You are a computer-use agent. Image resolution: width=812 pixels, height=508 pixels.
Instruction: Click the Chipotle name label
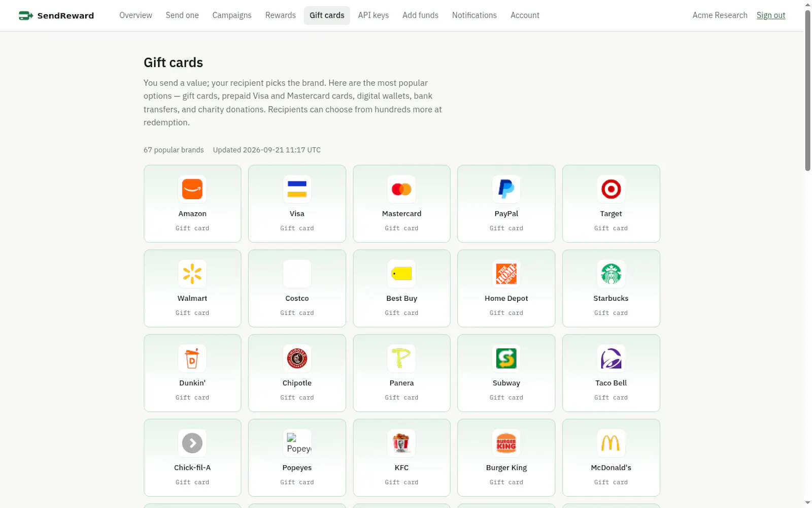click(x=297, y=383)
